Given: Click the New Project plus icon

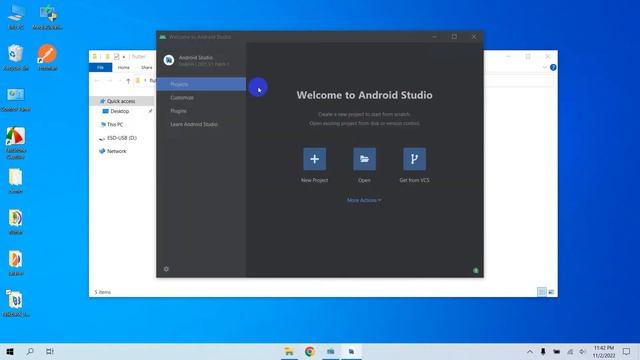Looking at the screenshot, I should pos(314,159).
